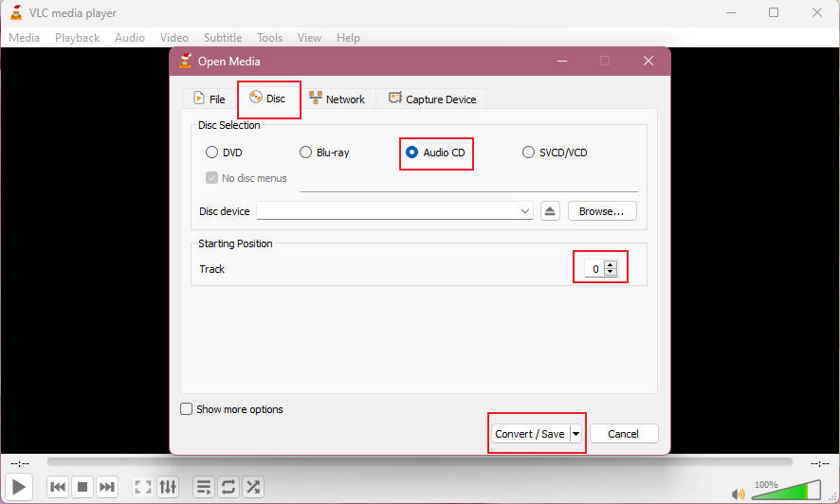Click the elapsed time label
The image size is (840, 504).
[20, 463]
